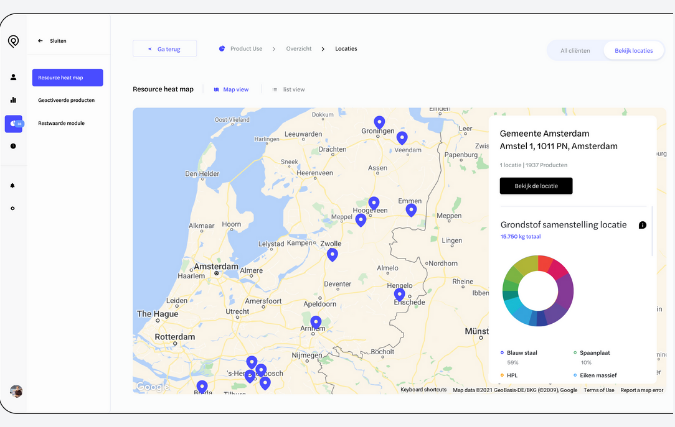Click the map pin below Zwolle

[332, 255]
